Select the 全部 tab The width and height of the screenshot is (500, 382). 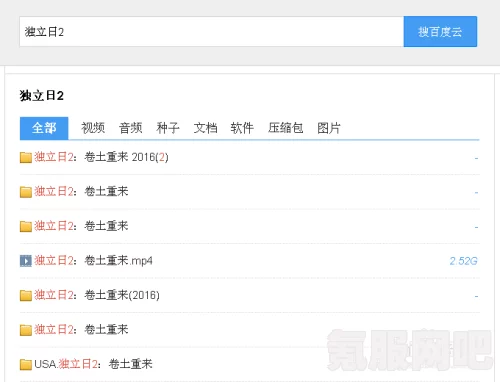pyautogui.click(x=44, y=128)
